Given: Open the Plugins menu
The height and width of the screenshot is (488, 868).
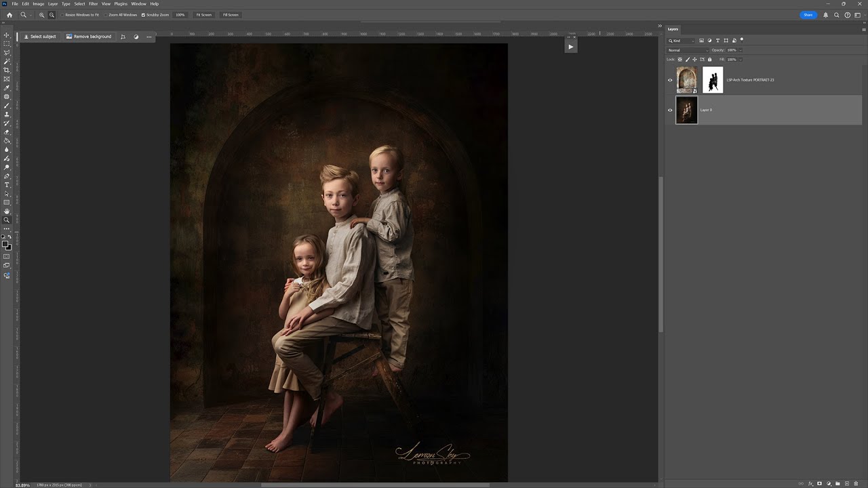Looking at the screenshot, I should pos(121,4).
